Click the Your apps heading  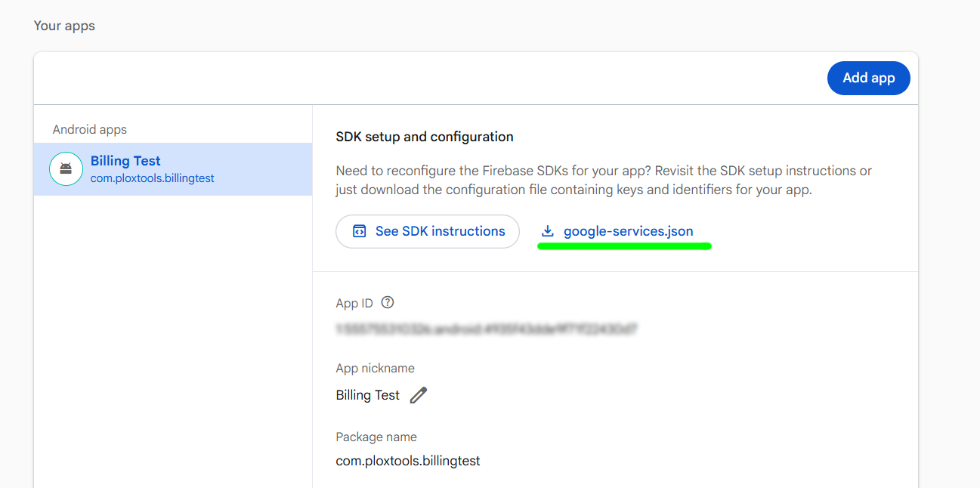(64, 26)
